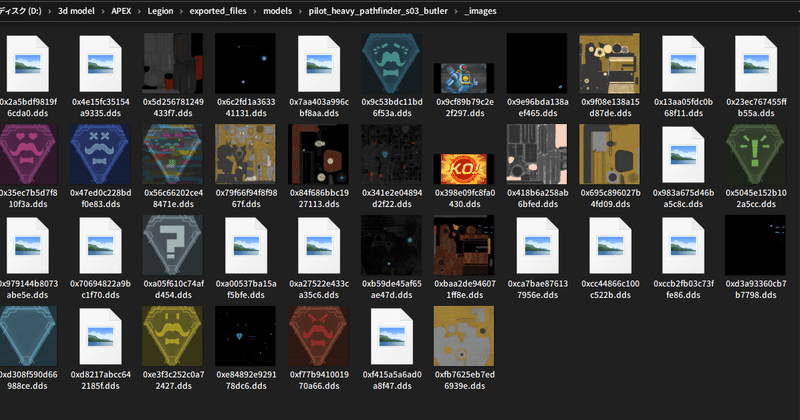800x420 pixels.
Task: Select orange-brown texture 0xbaa2de946071ff8e.dds
Action: click(464, 245)
